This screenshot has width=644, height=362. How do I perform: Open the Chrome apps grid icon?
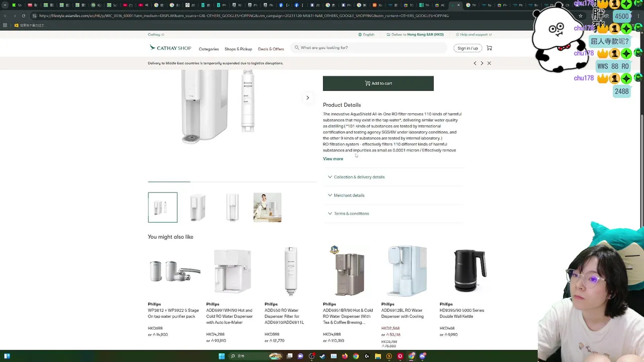coord(5,25)
